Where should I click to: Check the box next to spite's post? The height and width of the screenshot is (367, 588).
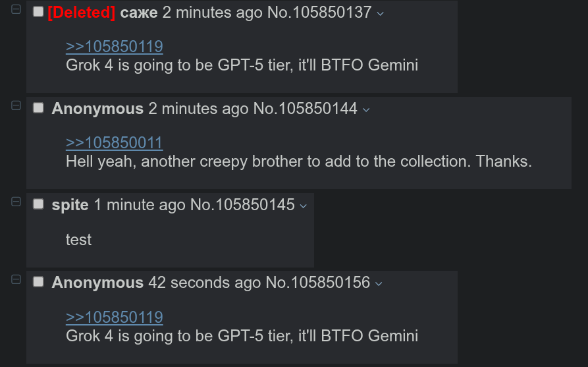pos(38,204)
